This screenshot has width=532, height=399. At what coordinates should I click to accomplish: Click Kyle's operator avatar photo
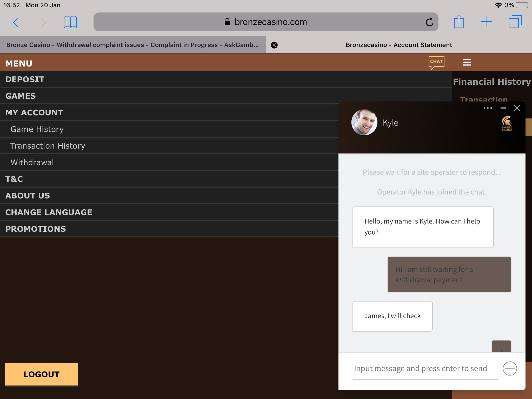coord(364,122)
